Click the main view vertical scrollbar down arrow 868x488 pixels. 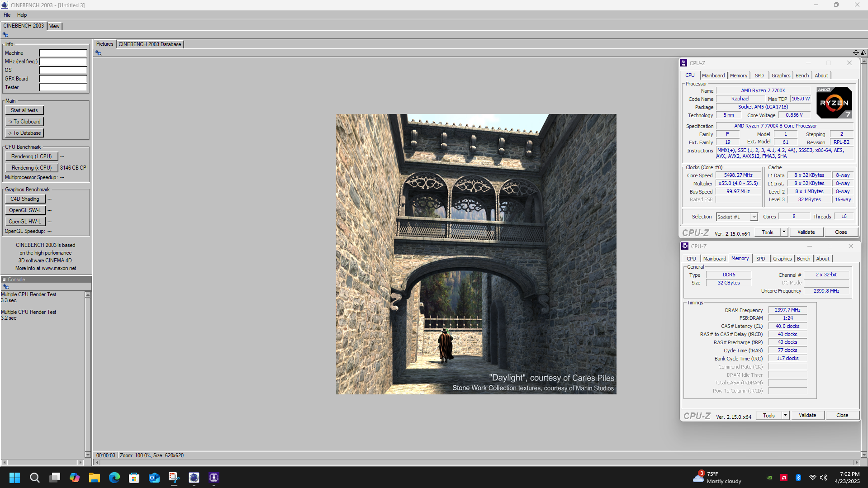point(864,455)
